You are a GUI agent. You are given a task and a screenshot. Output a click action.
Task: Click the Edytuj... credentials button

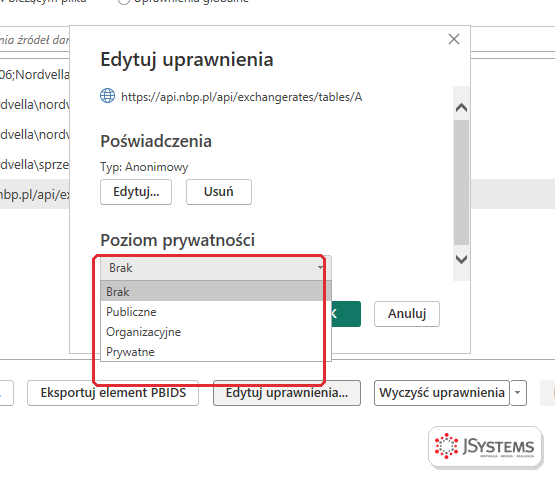[x=136, y=192]
